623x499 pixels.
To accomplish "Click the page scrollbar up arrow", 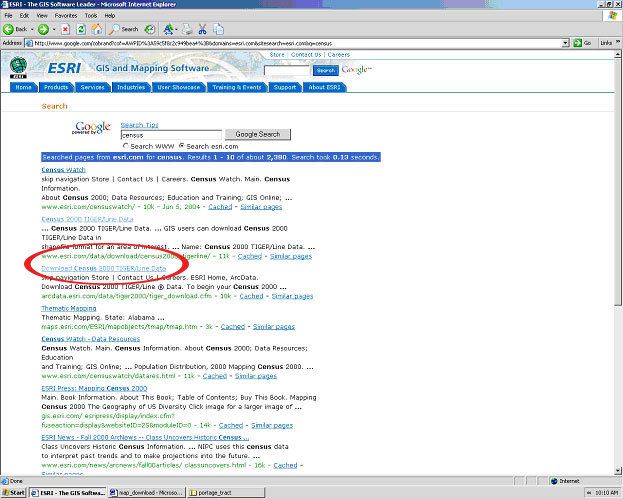I will 618,54.
